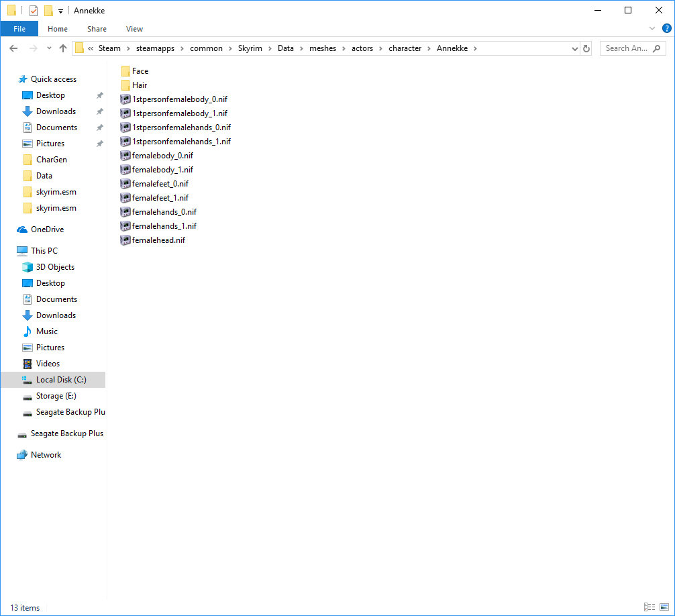The width and height of the screenshot is (675, 616).
Task: Expand subfolder arrow after meshes breadcrumb
Action: [x=344, y=48]
